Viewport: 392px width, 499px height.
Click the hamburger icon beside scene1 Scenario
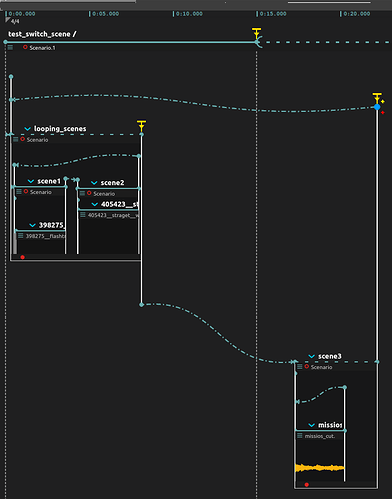19,192
